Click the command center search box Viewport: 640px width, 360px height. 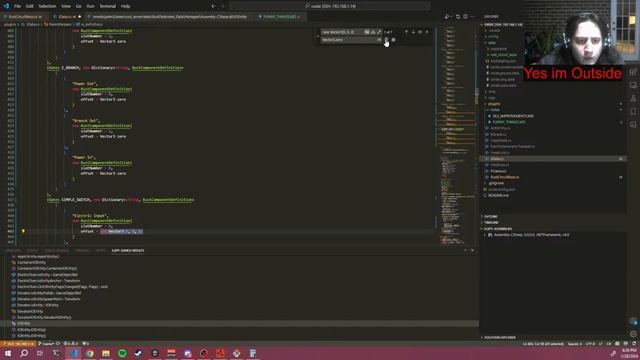point(330,6)
